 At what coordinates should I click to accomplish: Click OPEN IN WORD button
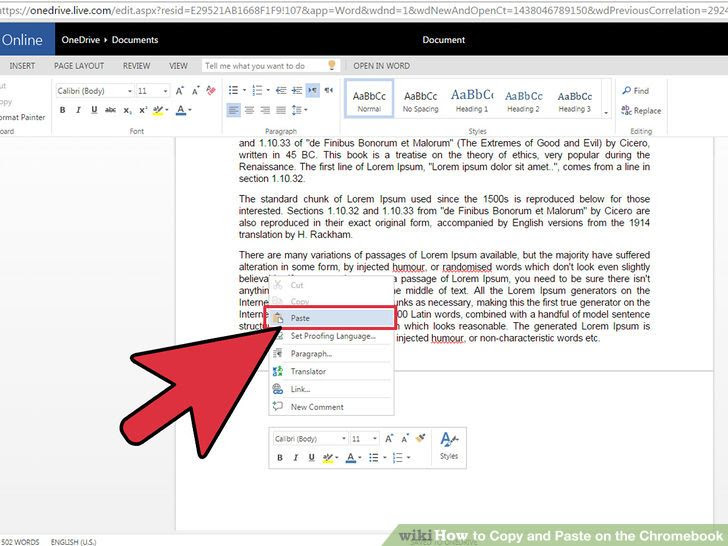coord(382,66)
